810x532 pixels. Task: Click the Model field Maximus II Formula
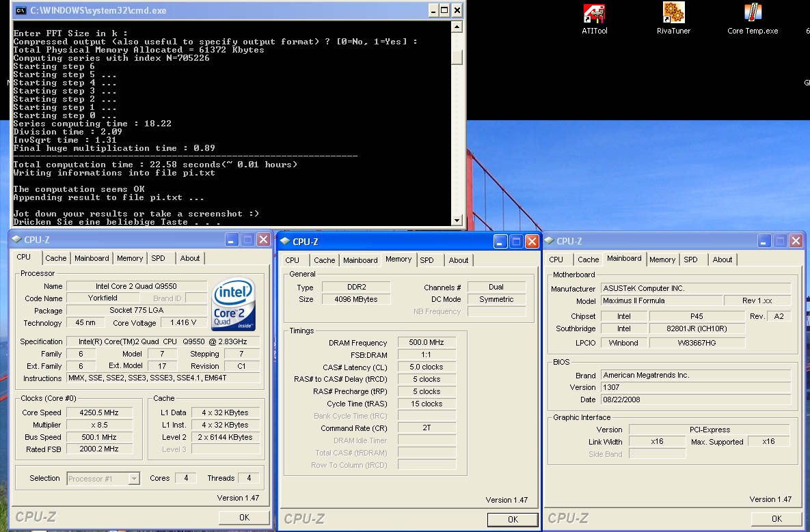(x=662, y=300)
